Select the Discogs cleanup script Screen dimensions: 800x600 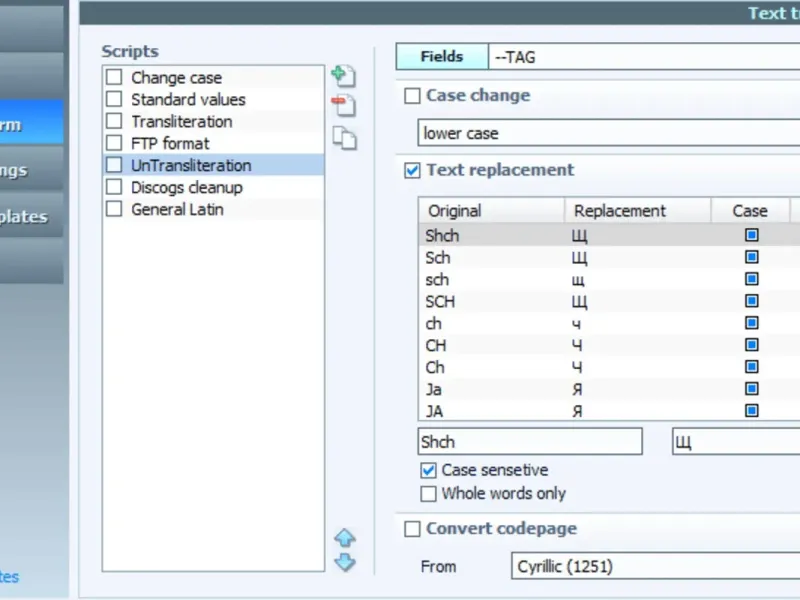[x=186, y=188]
